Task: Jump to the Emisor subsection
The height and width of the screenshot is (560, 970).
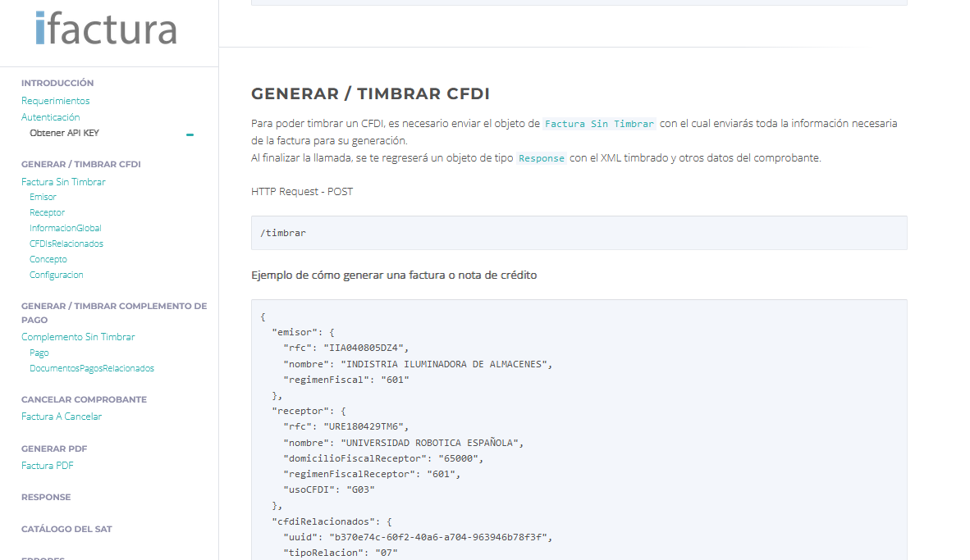Action: click(43, 197)
